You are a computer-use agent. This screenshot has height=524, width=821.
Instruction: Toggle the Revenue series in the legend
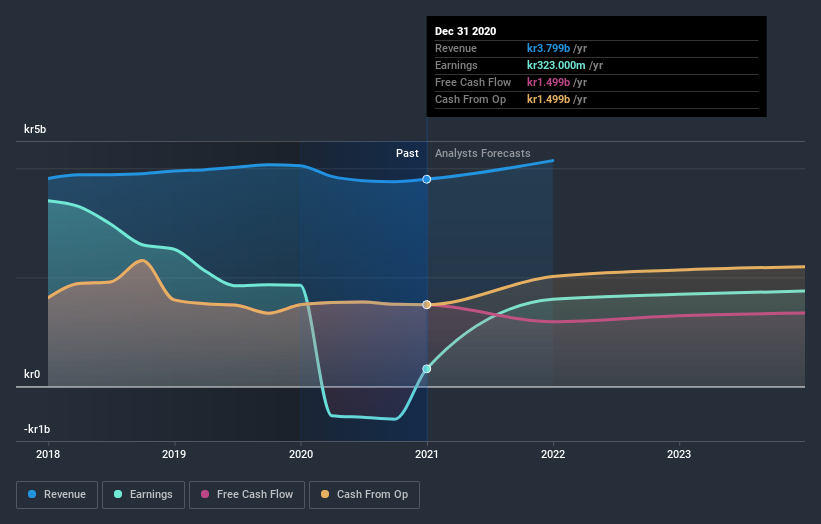(57, 495)
